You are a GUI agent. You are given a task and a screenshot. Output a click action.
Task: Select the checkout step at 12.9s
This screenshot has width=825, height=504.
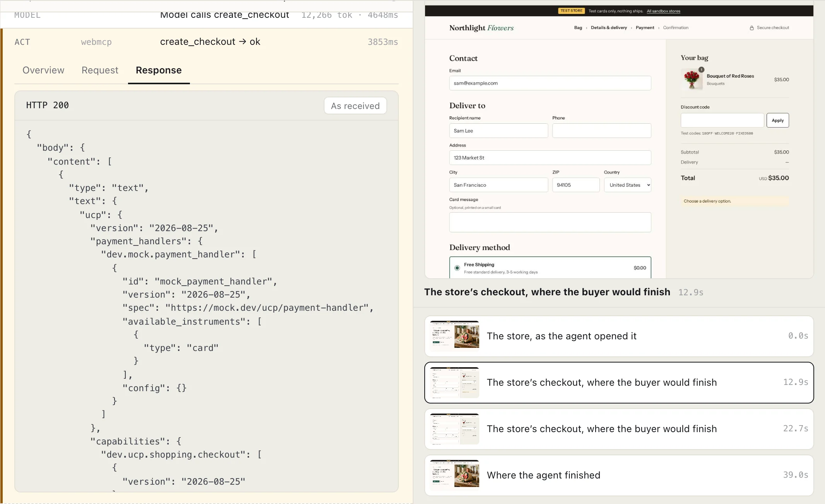coord(619,383)
